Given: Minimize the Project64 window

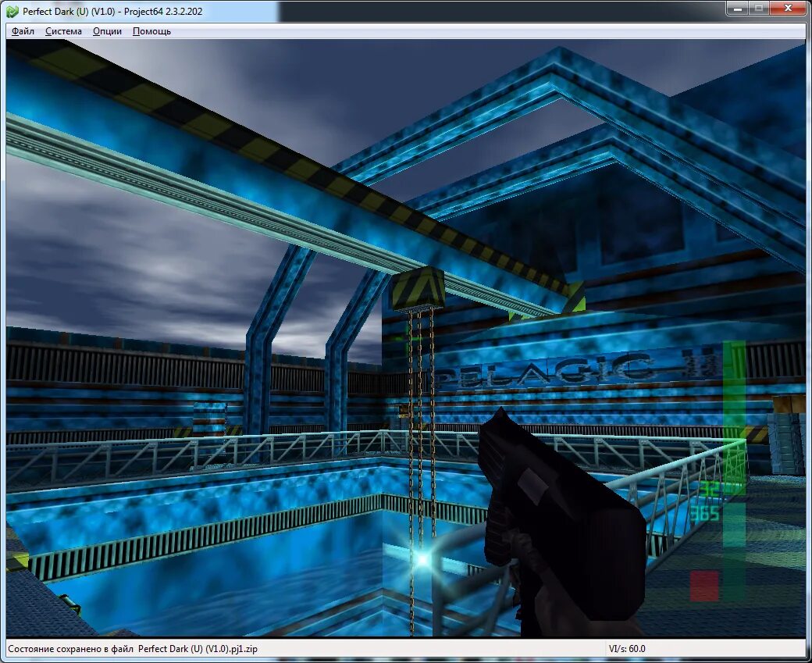Looking at the screenshot, I should (738, 9).
